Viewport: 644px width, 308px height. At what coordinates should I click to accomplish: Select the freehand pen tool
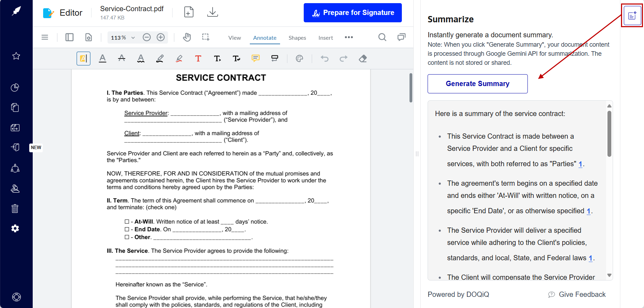pos(160,59)
